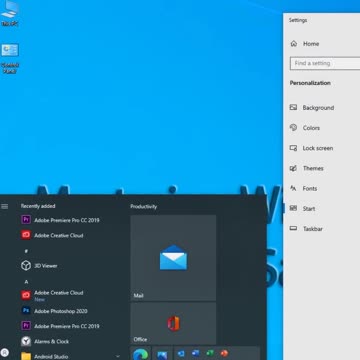The width and height of the screenshot is (360, 360).
Task: Open Adobe Creative Cloud under Recently added
Action: 52,235
